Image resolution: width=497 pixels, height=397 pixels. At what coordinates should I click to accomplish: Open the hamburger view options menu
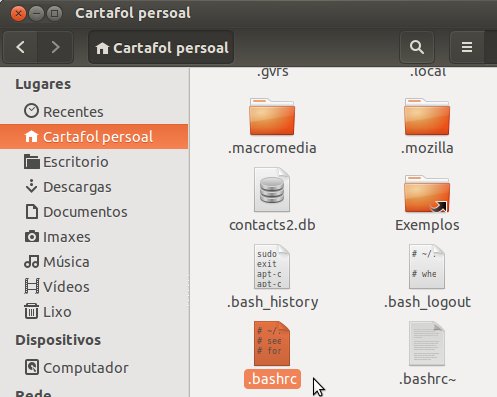pos(467,47)
